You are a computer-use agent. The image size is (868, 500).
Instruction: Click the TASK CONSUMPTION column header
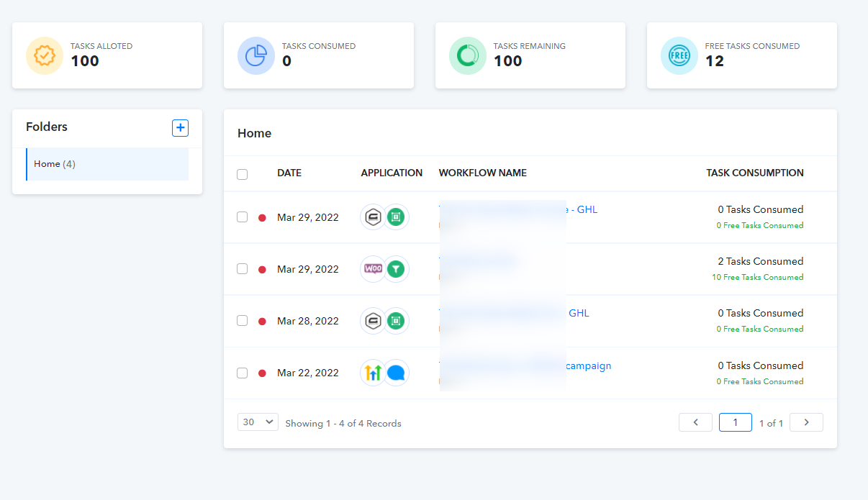click(755, 173)
